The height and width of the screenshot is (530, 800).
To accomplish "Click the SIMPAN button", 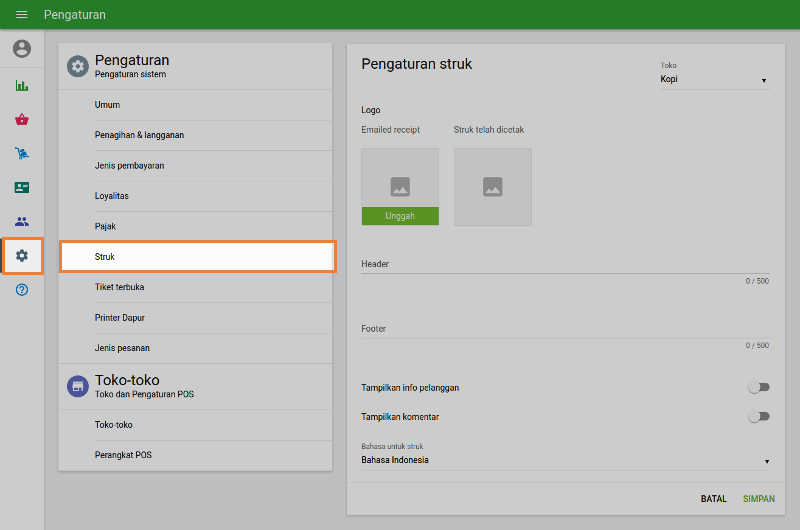I will tap(758, 499).
